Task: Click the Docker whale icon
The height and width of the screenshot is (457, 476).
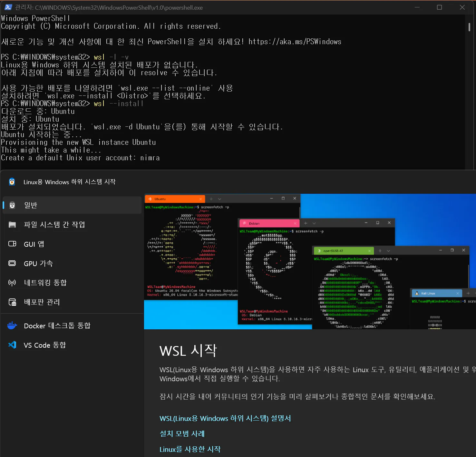Action: (12, 325)
